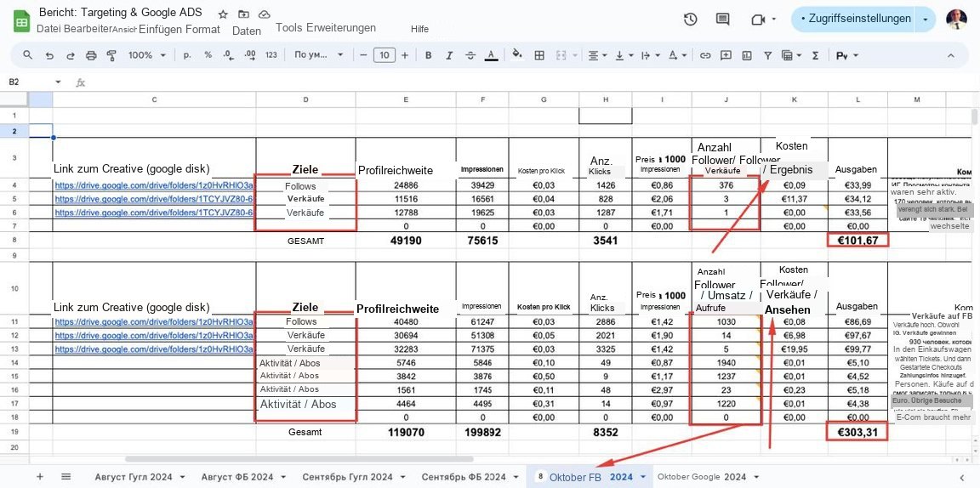Image resolution: width=980 pixels, height=488 pixels.
Task: Open Drive link in Follows row 4
Action: (x=154, y=185)
